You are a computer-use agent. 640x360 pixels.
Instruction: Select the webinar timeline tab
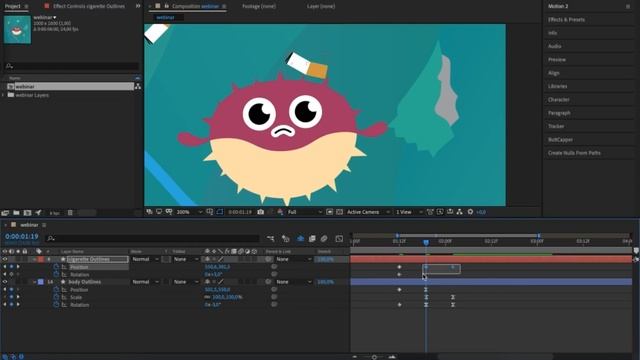(x=29, y=225)
